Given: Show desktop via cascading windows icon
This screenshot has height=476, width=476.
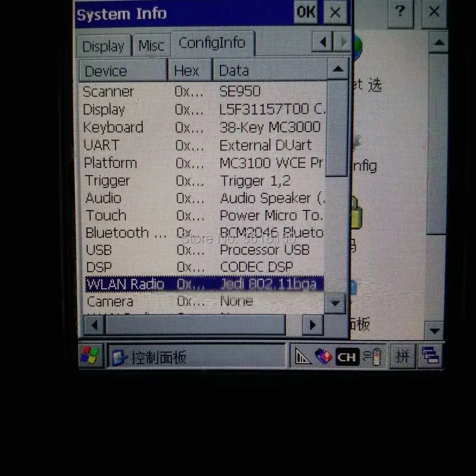Looking at the screenshot, I should click(x=430, y=355).
